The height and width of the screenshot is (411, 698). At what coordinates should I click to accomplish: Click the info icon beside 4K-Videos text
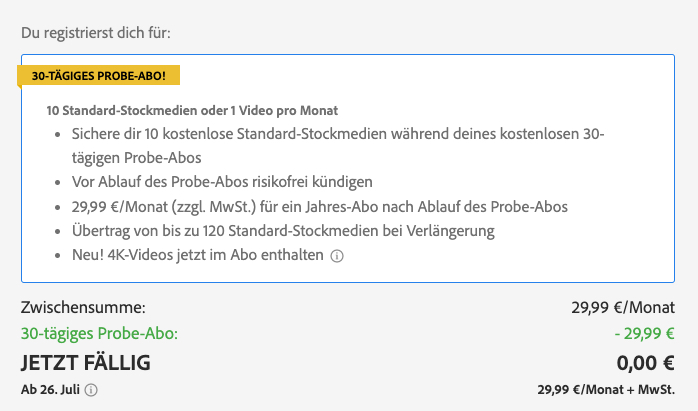[337, 256]
